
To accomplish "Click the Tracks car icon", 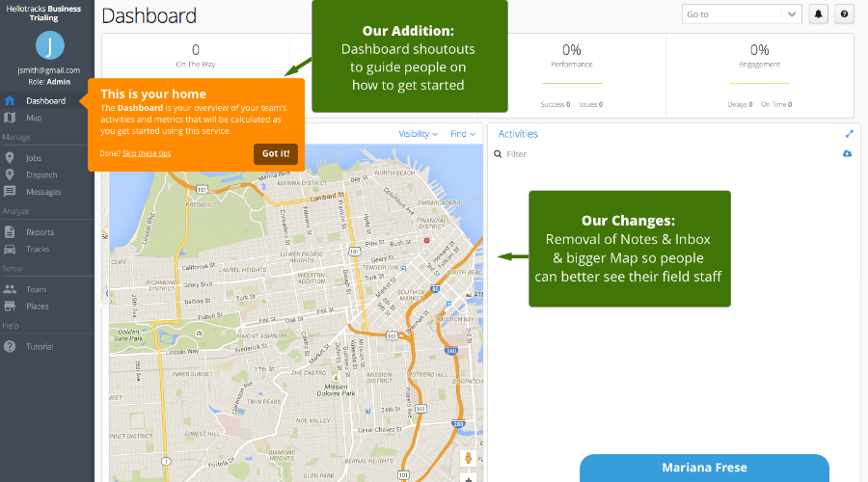I will pyautogui.click(x=10, y=249).
